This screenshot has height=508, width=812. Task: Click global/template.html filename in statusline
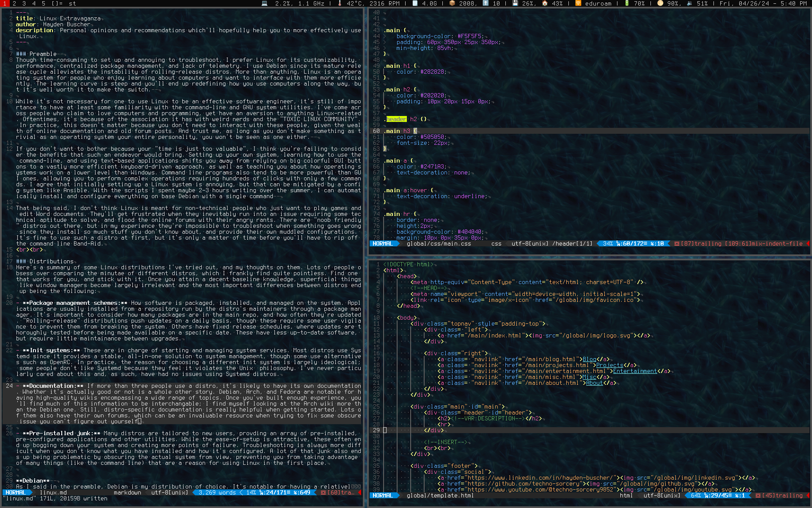[440, 495]
